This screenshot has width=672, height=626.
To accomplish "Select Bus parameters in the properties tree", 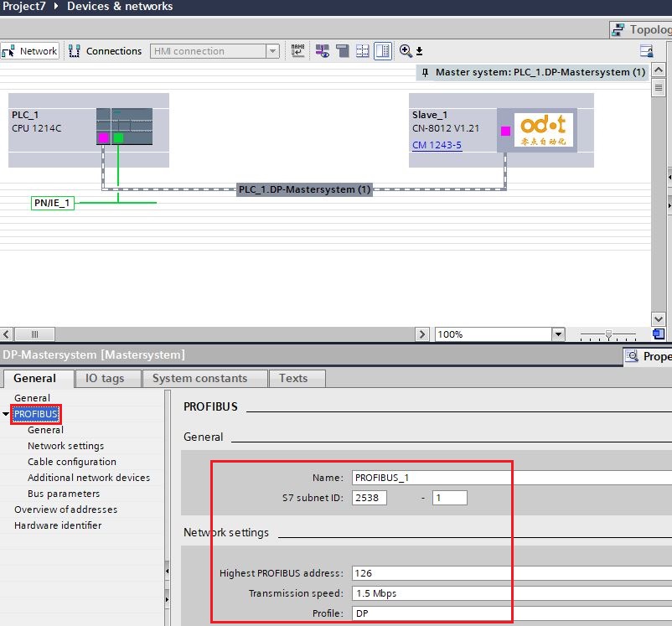I will coord(64,494).
